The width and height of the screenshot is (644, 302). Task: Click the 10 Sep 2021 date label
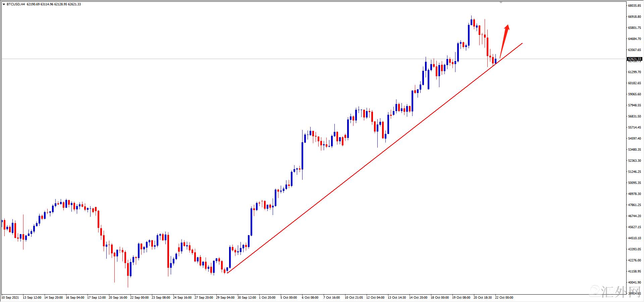point(10,298)
